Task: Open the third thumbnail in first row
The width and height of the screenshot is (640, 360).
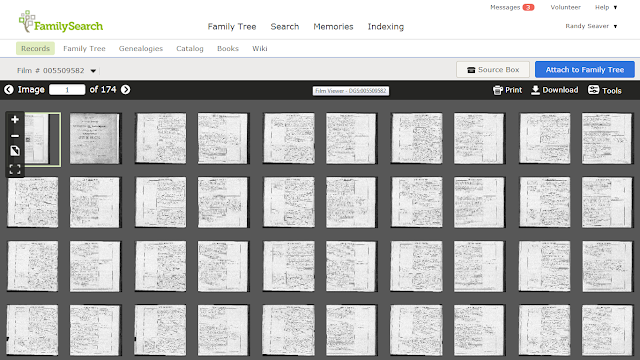Action: coord(161,139)
